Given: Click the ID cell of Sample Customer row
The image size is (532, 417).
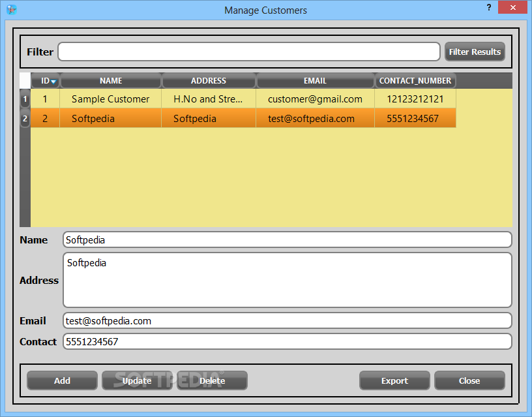Looking at the screenshot, I should (x=45, y=99).
